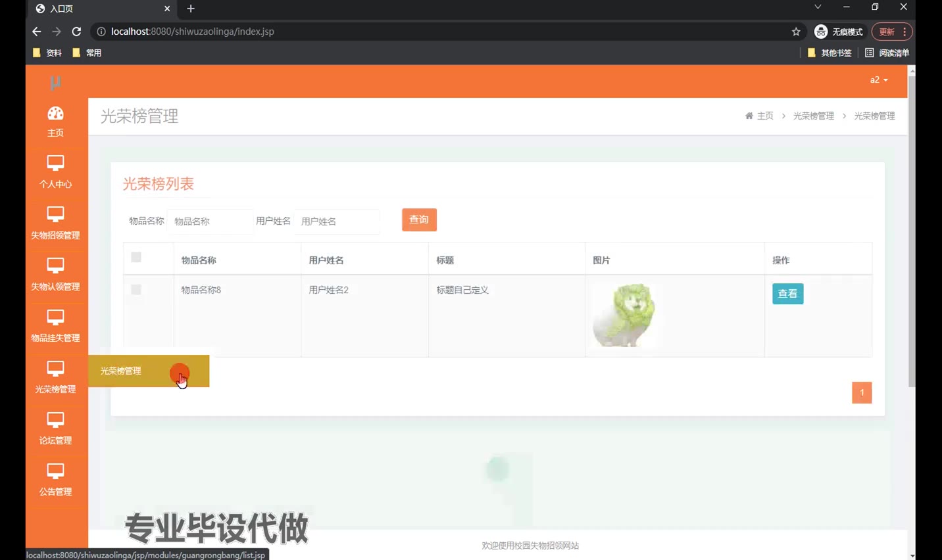The height and width of the screenshot is (560, 942).
Task: Open the 阅读清单 reading list
Action: point(887,53)
